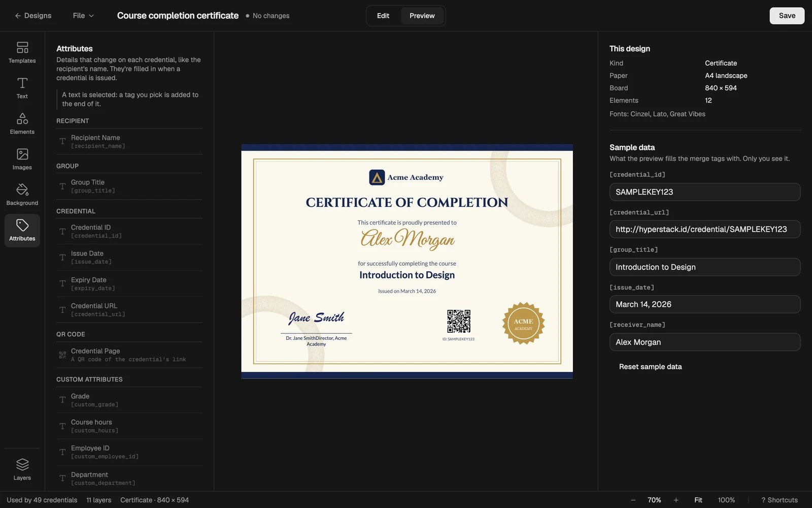This screenshot has height=508, width=812.
Task: Zoom in with the plus icon
Action: 676,500
